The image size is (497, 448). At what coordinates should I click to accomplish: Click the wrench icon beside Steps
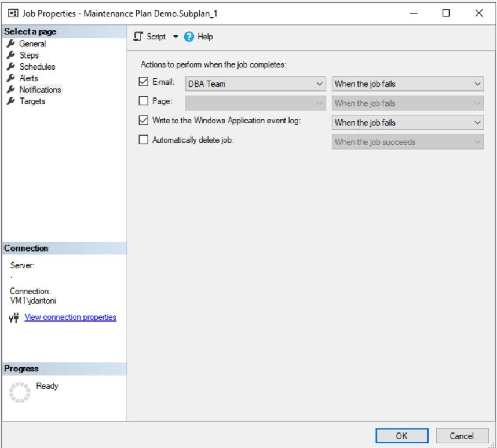click(x=10, y=55)
